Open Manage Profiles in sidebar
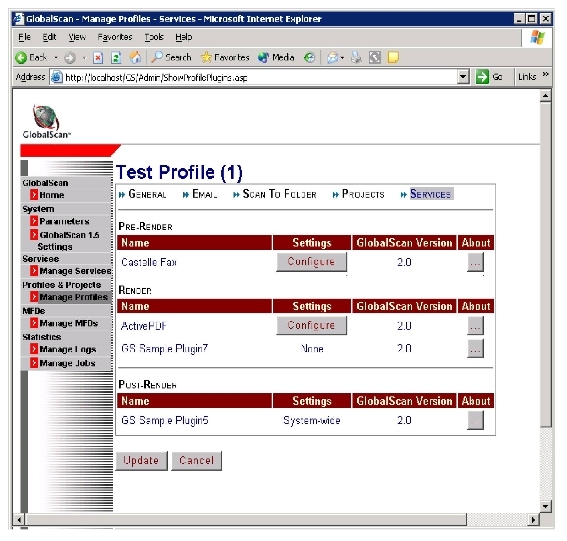567x541 pixels. 74,297
